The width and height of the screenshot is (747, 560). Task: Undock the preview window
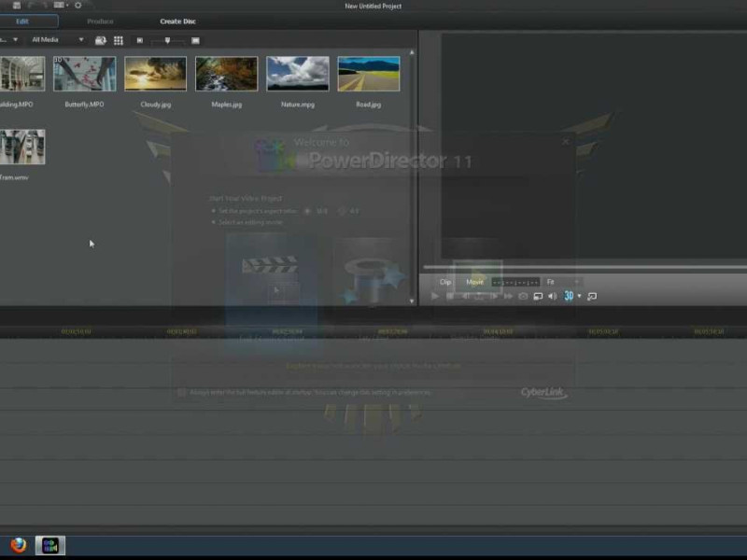[x=592, y=296]
